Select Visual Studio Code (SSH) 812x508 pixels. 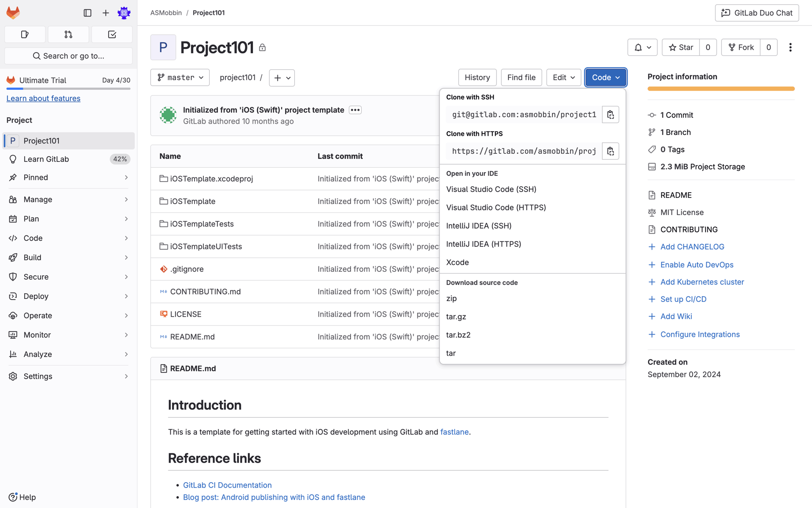tap(532, 189)
